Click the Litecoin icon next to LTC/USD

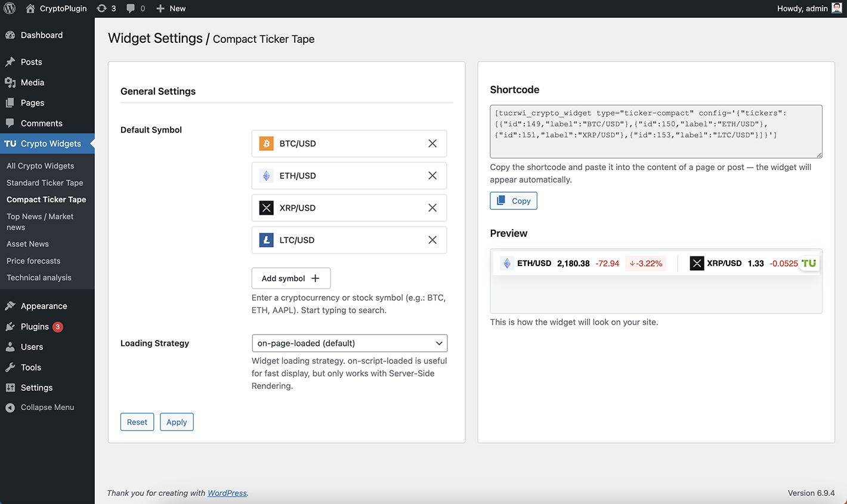tap(266, 240)
